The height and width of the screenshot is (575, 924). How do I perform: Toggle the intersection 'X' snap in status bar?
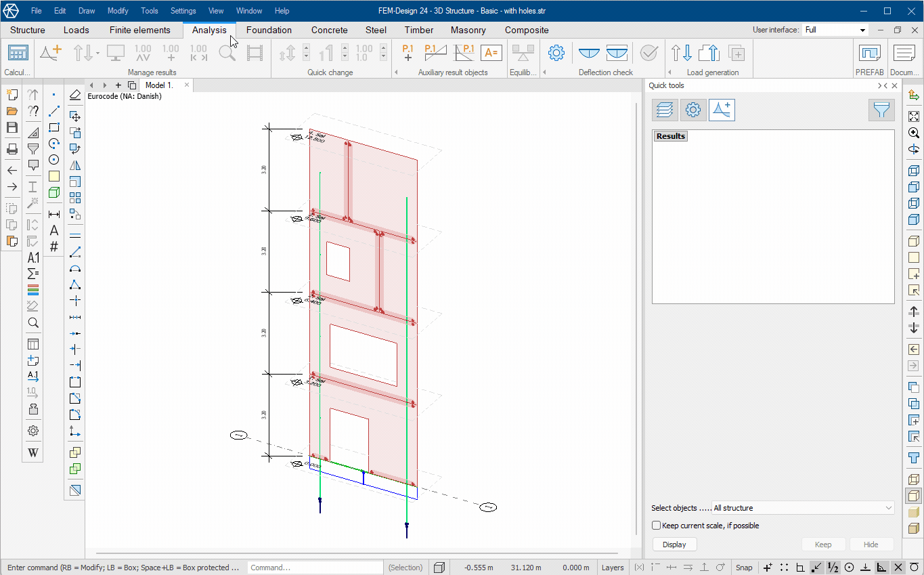click(898, 568)
